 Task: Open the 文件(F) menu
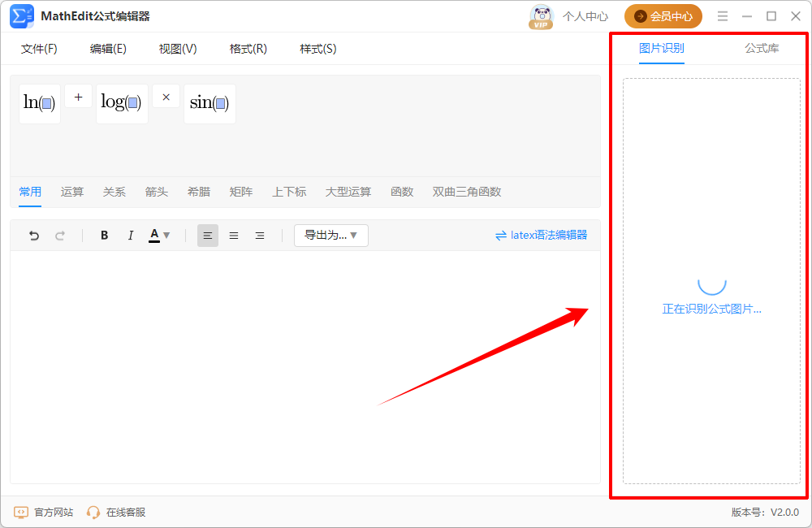click(x=39, y=49)
